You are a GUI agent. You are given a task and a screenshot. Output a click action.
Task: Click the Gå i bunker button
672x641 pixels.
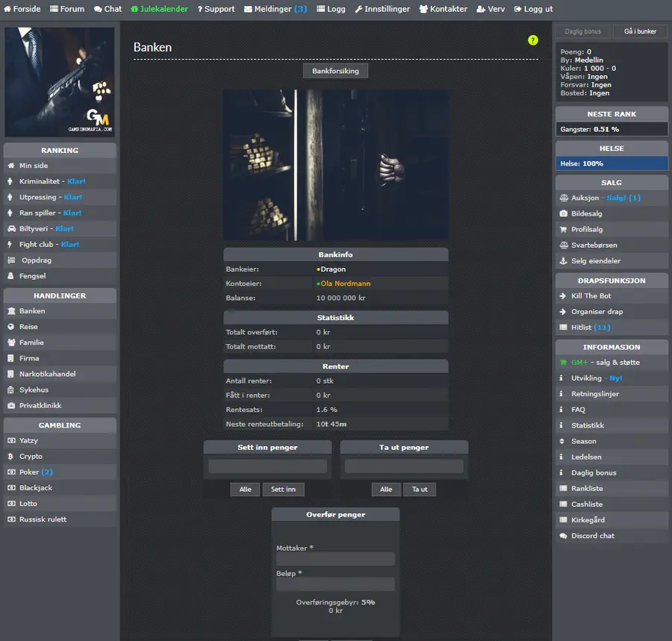[x=640, y=31]
